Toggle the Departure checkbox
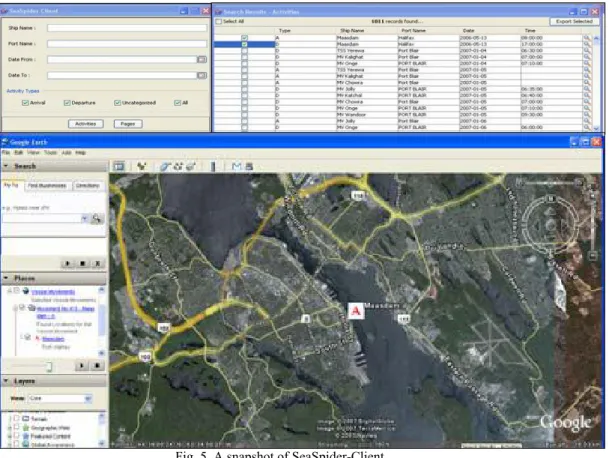Viewport: 609px width, 458px height. pyautogui.click(x=67, y=103)
